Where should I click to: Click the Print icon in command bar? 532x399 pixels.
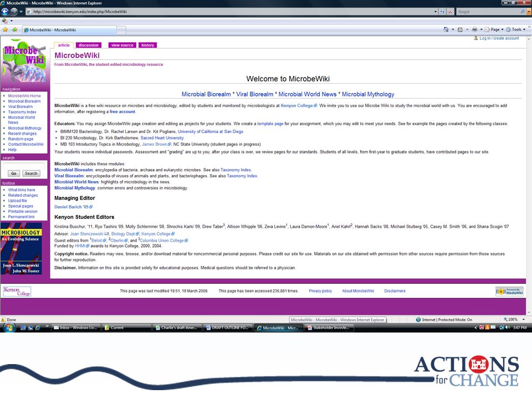[x=474, y=29]
